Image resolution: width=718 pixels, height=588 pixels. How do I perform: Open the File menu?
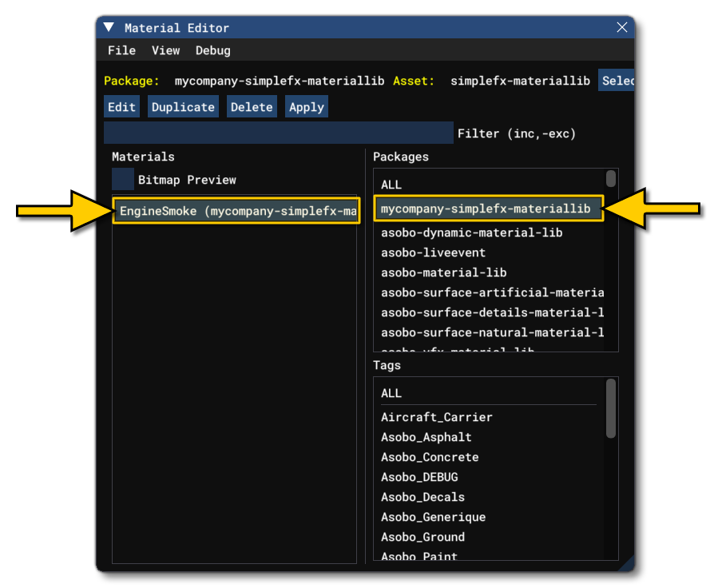click(x=121, y=50)
